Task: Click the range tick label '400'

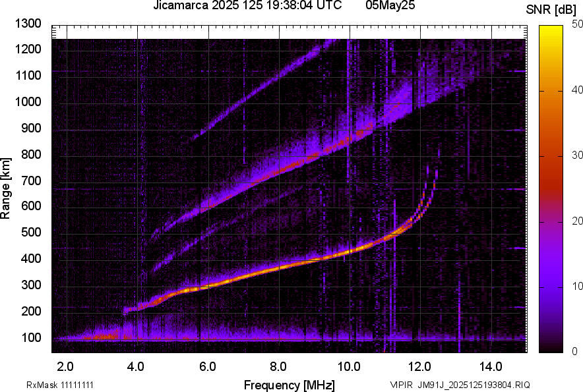Action: tap(31, 258)
